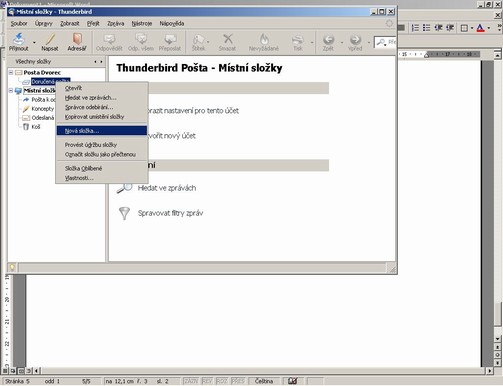503x386 pixels.
Task: Open the Přejít menu
Action: tap(93, 24)
